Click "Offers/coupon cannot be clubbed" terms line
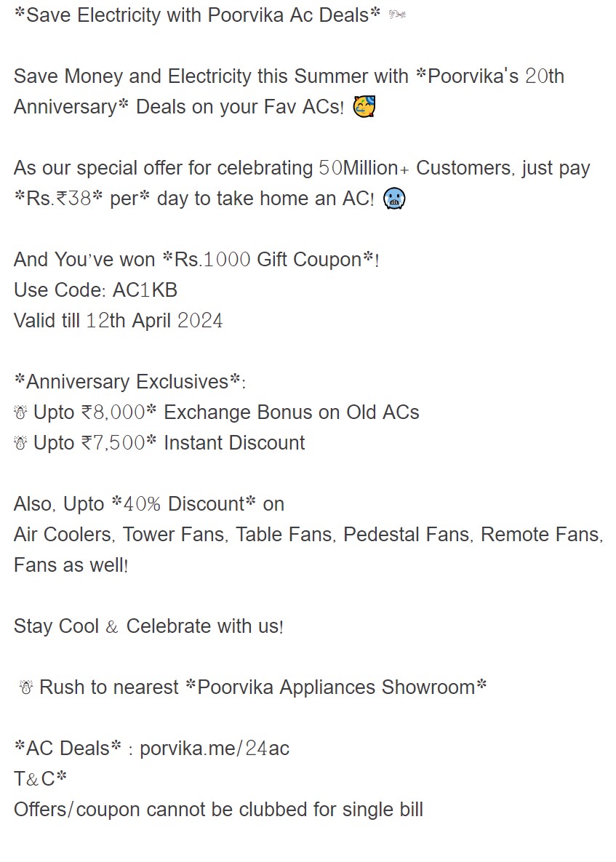616x862 pixels. [x=218, y=810]
